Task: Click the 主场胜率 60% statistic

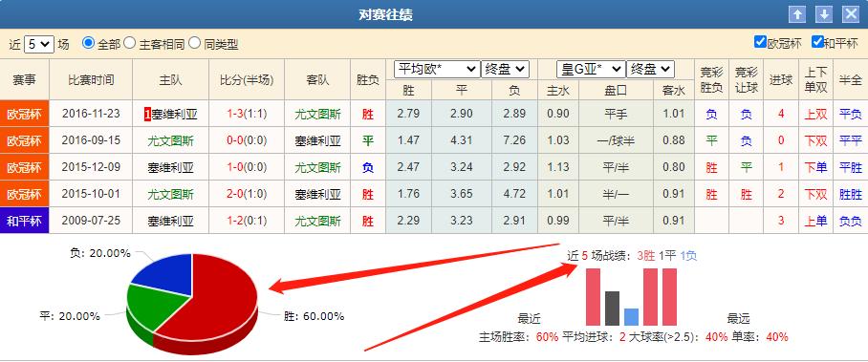Action: (x=519, y=336)
